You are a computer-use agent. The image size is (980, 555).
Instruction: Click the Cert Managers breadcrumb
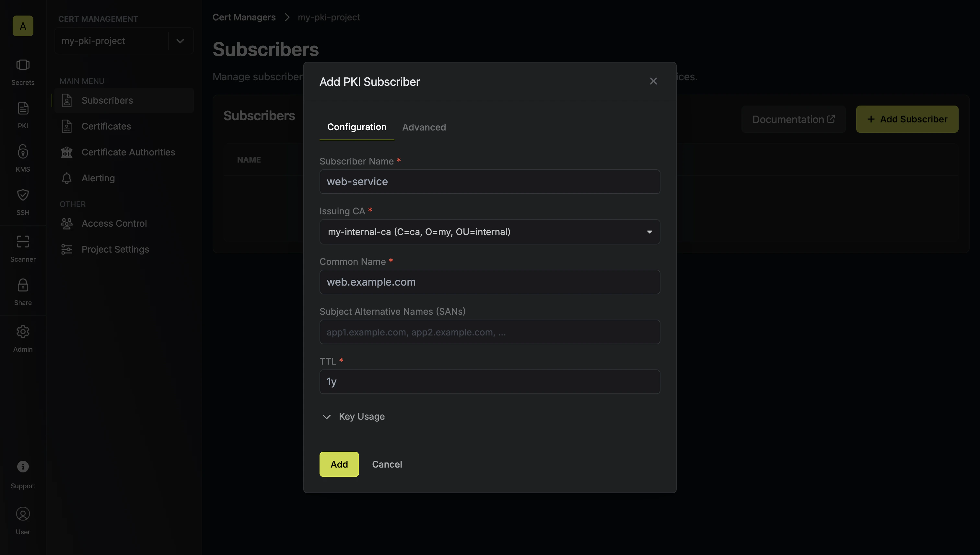point(244,17)
